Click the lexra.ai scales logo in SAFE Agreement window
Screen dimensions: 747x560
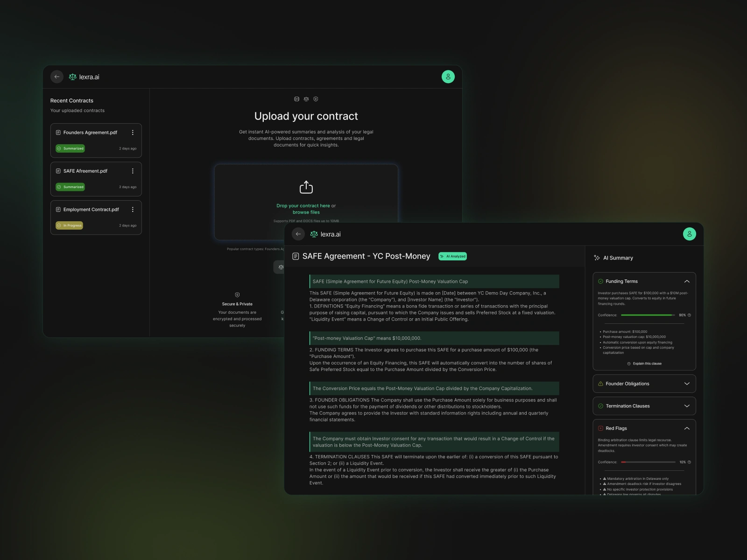click(x=314, y=234)
